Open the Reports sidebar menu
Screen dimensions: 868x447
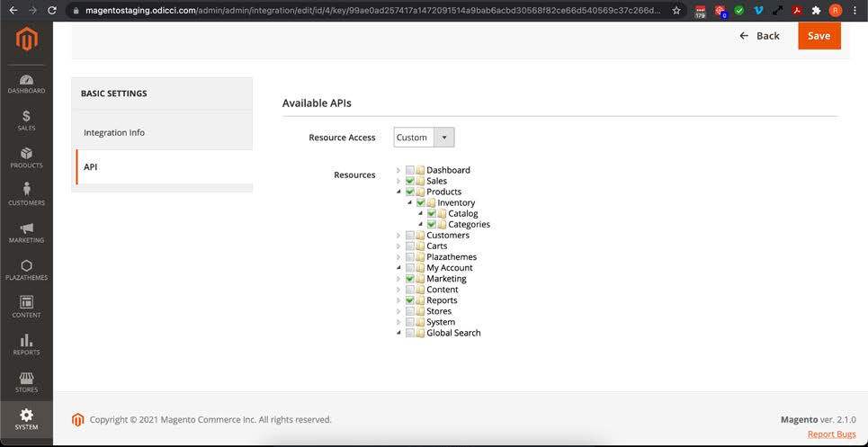pos(26,344)
